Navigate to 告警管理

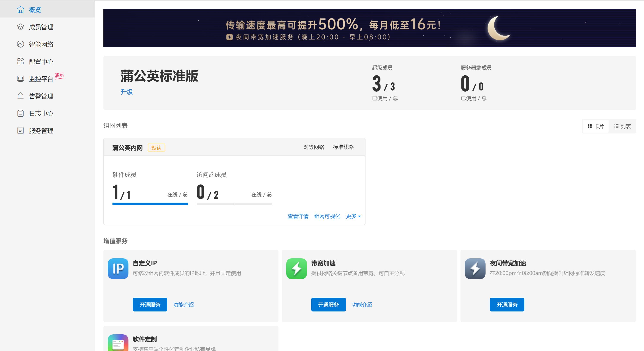[x=47, y=96]
